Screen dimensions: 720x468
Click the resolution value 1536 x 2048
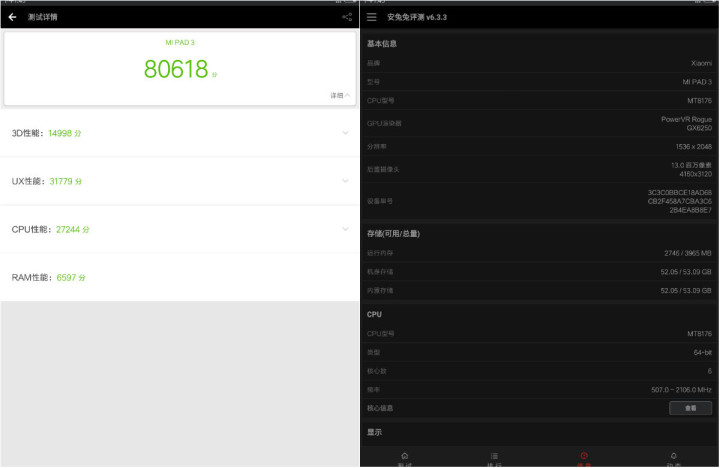693,147
